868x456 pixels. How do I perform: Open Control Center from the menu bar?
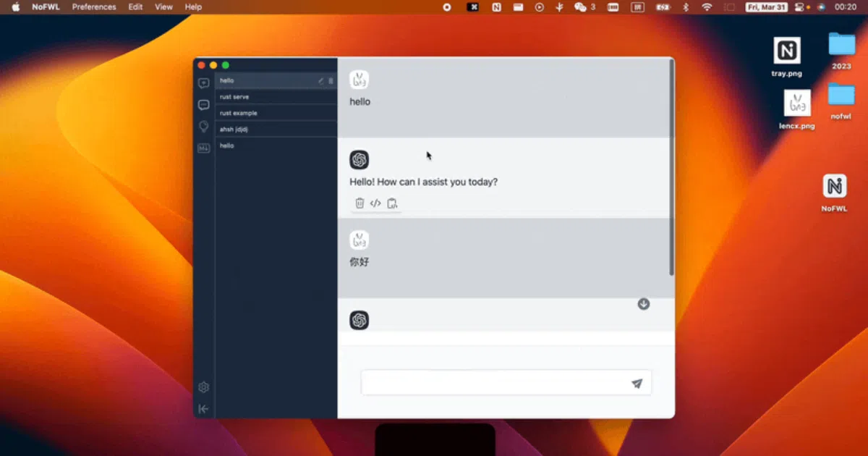[801, 7]
